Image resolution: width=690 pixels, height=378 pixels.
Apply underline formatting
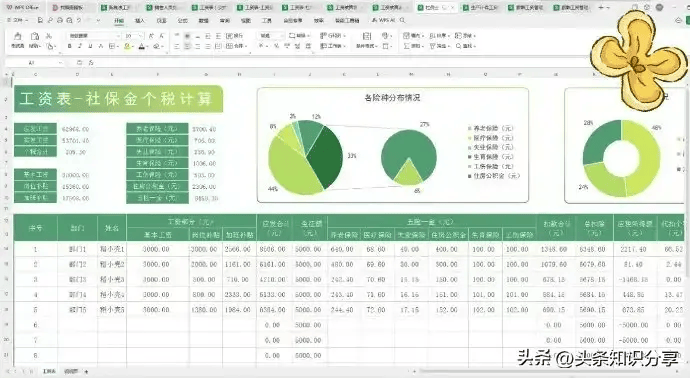coord(90,46)
